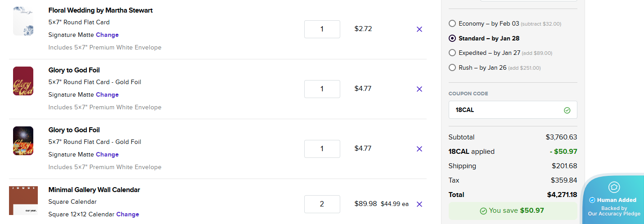Remove the first Glory to God Foil item
The width and height of the screenshot is (644, 224).
click(419, 89)
